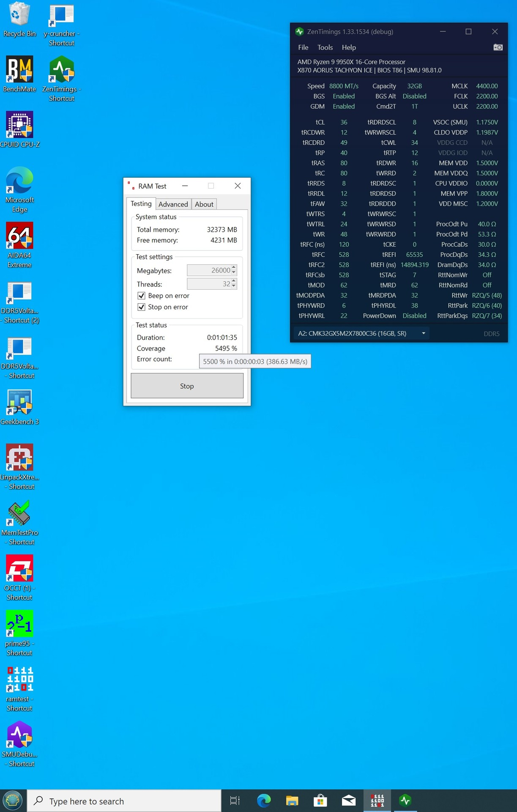
Task: Select the LinpackXtreme shortcut icon
Action: tap(19, 467)
